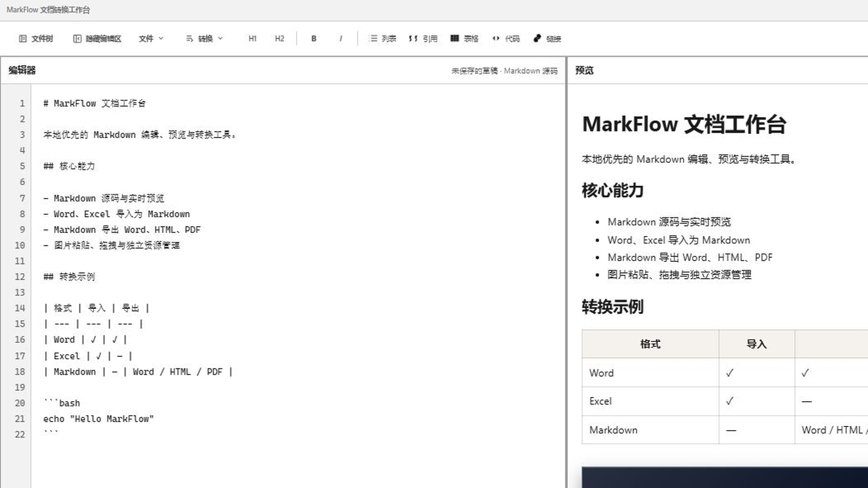Insert a table with 表格 button
The height and width of the screenshot is (488, 868).
pyautogui.click(x=464, y=39)
